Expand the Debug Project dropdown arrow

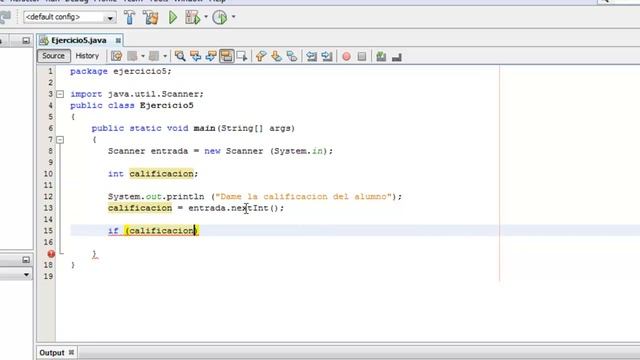206,17
